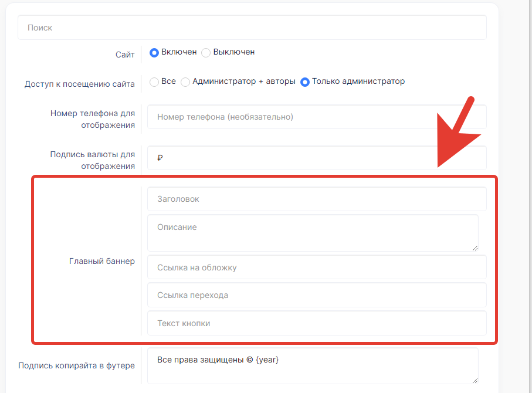Grab the copyright textarea resize handle
Screen dimensions: 532x393
click(x=475, y=381)
